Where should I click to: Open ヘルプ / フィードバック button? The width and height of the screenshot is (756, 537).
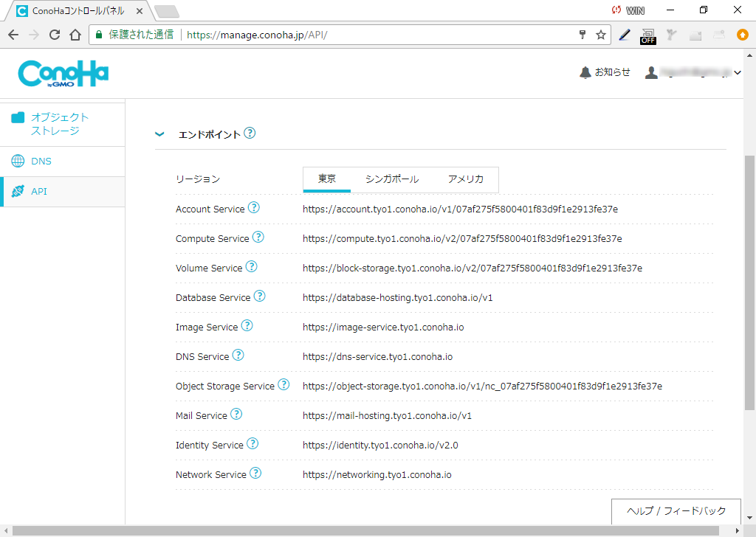676,511
